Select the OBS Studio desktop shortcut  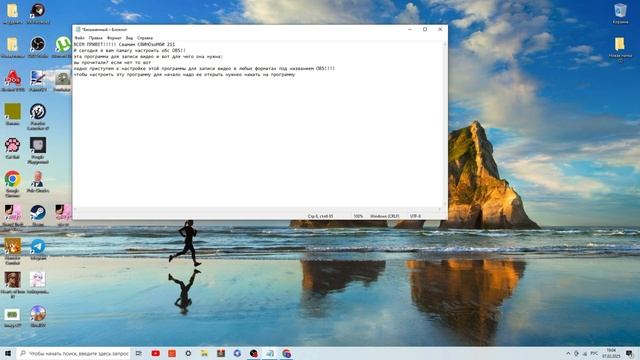[38, 47]
